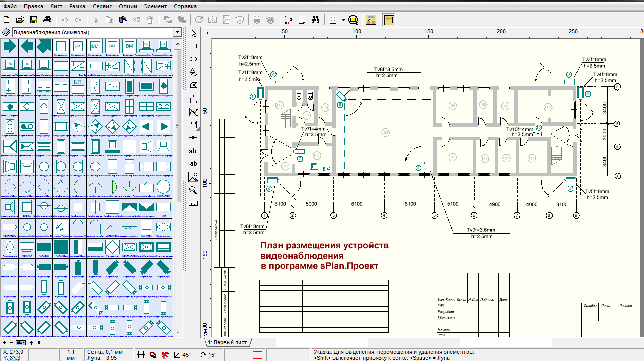Viewport: 644px width, 361px height.
Task: Click the binoculars search icon
Action: 316,20
